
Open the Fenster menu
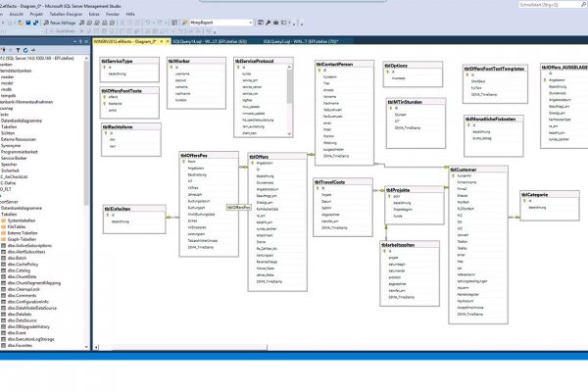[113, 14]
